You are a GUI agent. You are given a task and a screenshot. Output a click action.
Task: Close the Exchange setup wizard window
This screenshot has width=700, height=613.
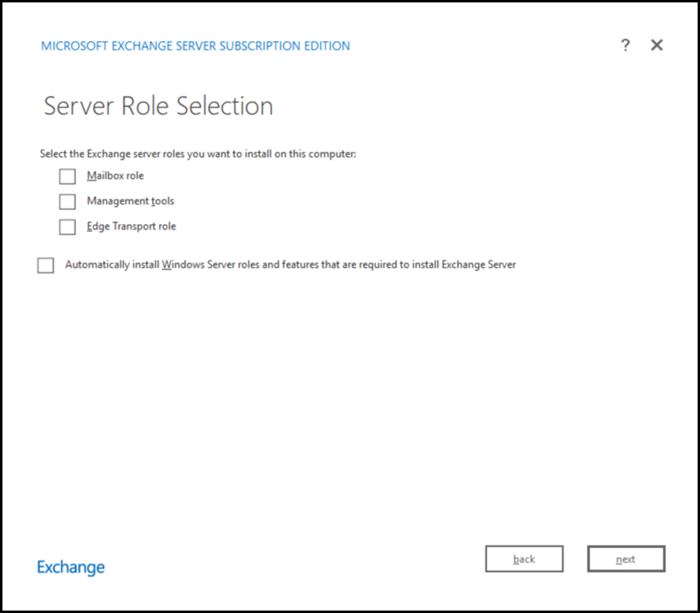656,45
